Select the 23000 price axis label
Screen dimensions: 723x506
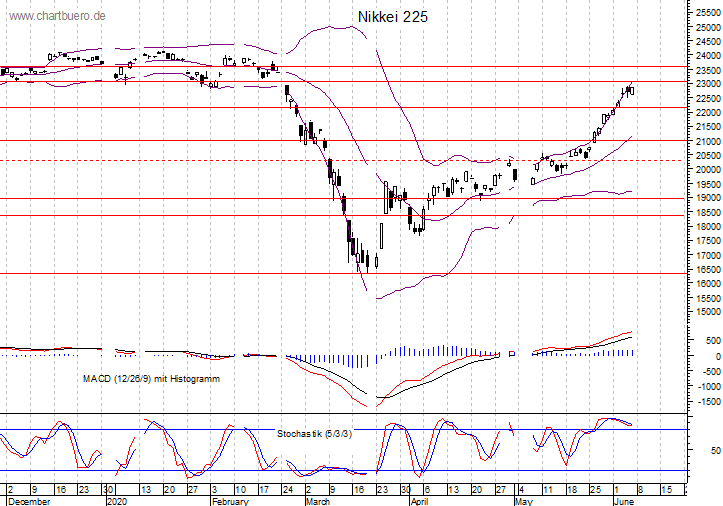pyautogui.click(x=708, y=84)
